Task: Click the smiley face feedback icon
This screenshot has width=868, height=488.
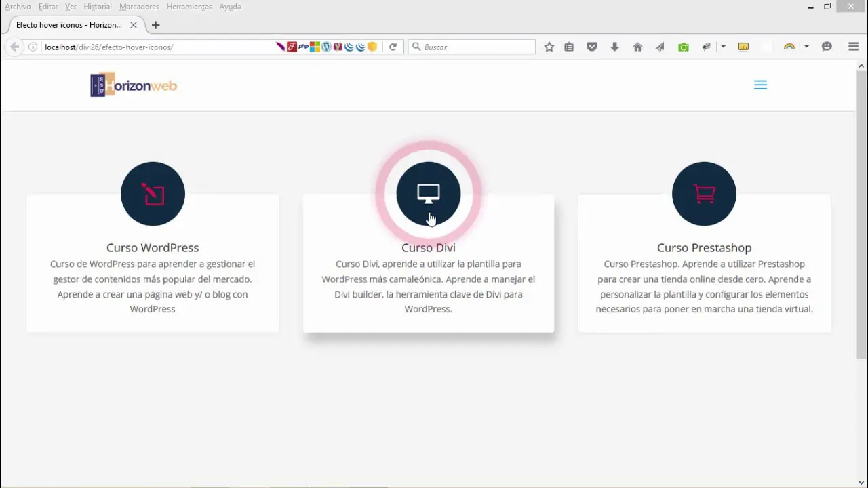Action: [x=827, y=47]
